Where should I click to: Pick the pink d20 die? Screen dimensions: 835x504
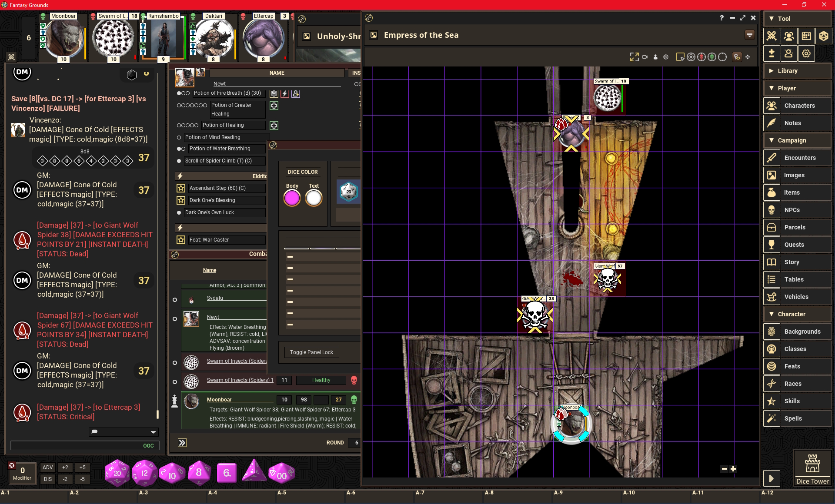coord(117,473)
